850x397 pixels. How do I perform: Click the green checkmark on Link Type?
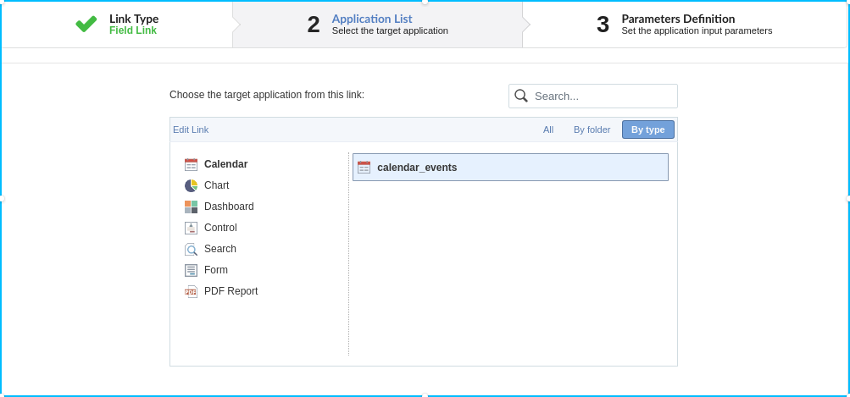[x=86, y=24]
